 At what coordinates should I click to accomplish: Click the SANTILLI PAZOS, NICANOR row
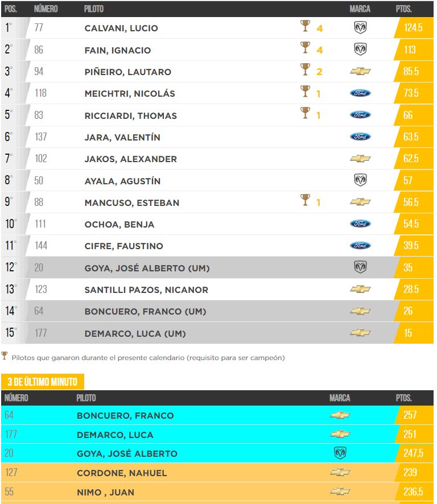tap(217, 290)
